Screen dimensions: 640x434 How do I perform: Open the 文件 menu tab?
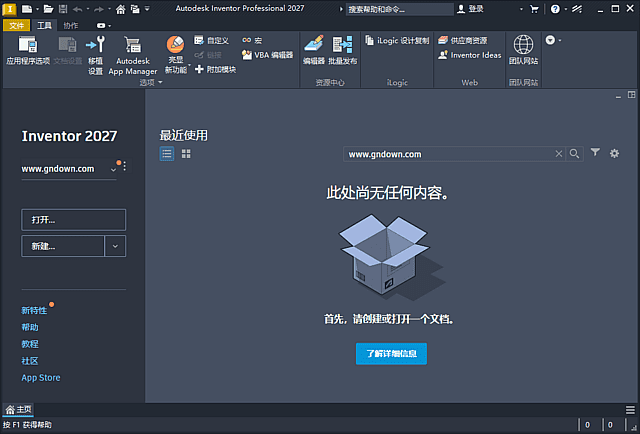(17, 25)
